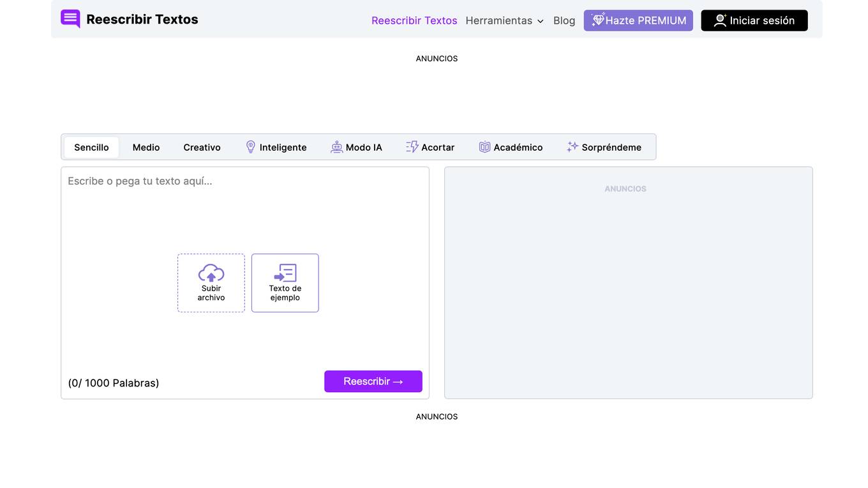This screenshot has height=488, width=868.
Task: Click the Reescribir Textos chat logo icon
Action: tap(70, 19)
